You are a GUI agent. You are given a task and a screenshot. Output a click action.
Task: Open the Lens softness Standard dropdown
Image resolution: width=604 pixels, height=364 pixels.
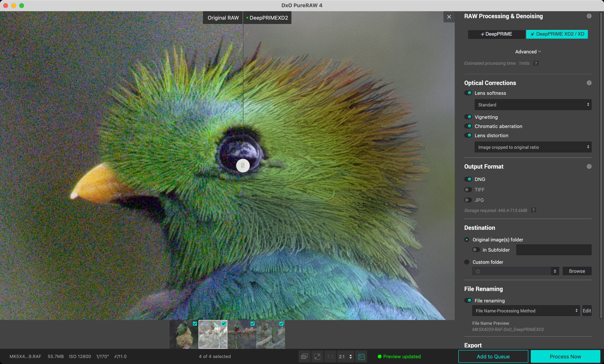[x=533, y=105]
